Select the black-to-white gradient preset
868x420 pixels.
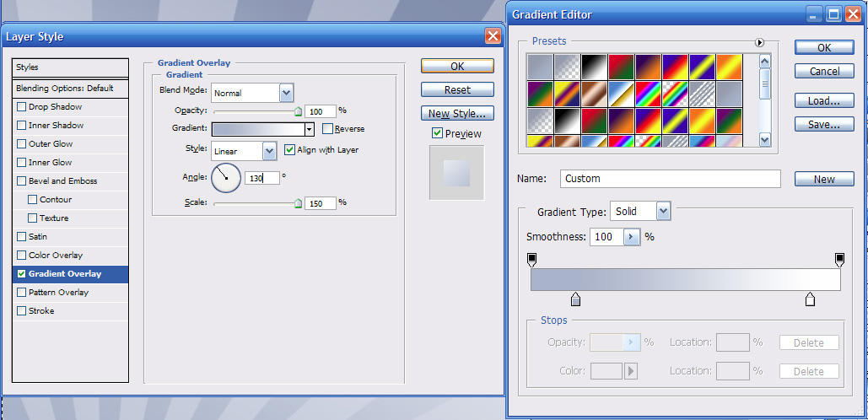(x=595, y=67)
